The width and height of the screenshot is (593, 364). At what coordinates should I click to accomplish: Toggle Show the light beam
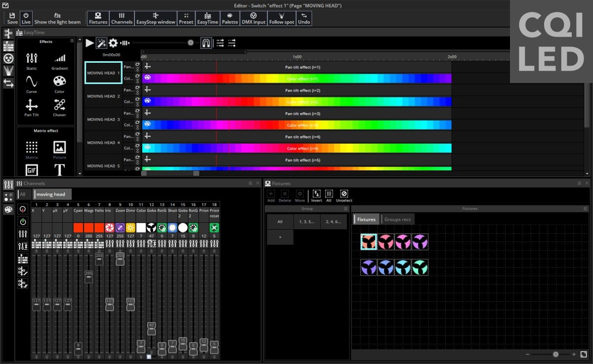[x=57, y=18]
